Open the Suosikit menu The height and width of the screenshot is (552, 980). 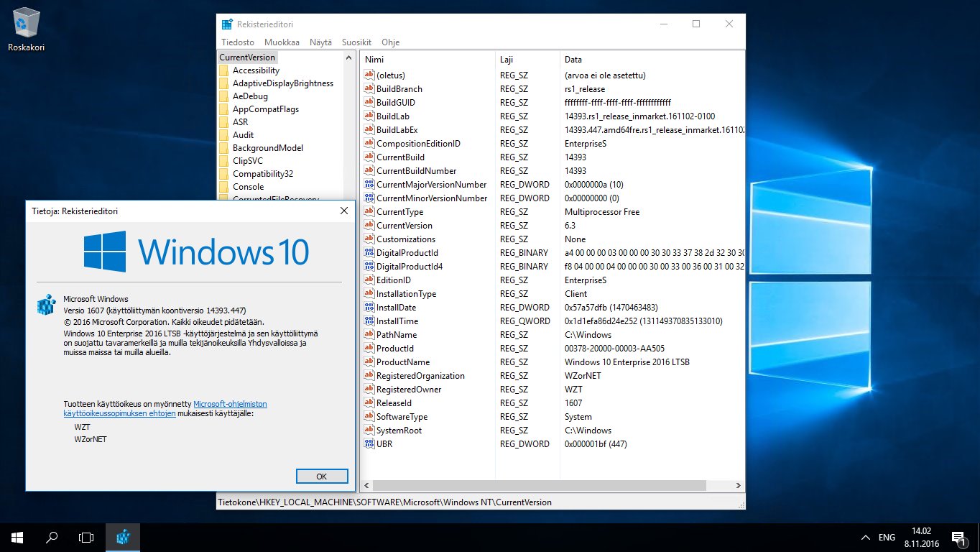(356, 42)
